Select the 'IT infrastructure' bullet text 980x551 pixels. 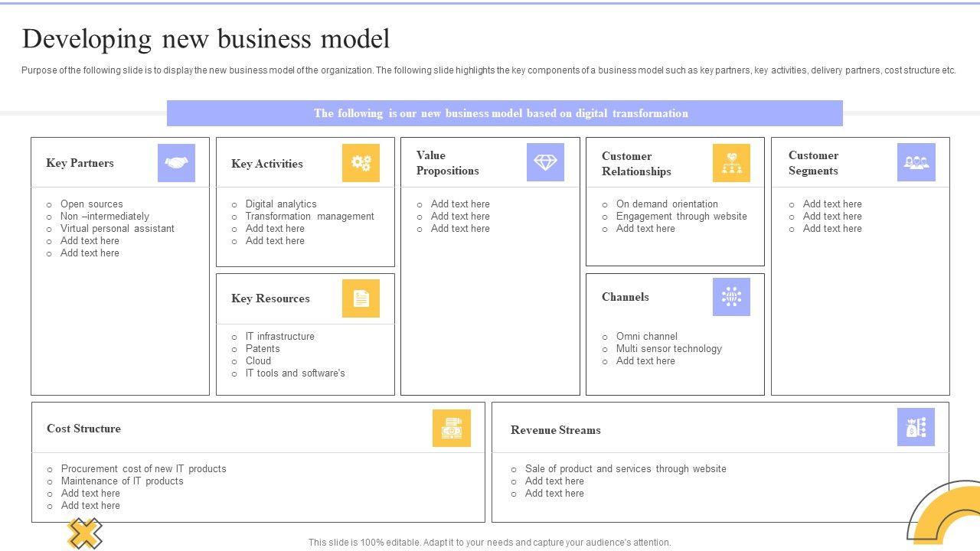coord(279,337)
